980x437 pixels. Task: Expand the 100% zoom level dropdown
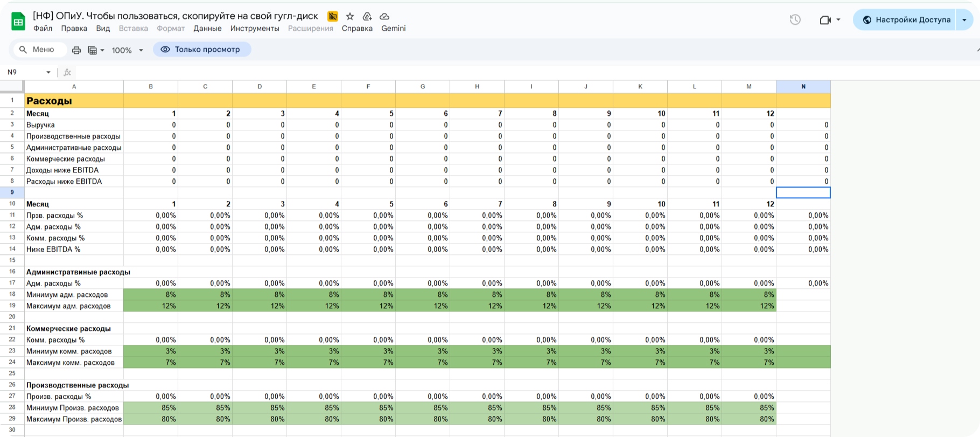tap(128, 50)
